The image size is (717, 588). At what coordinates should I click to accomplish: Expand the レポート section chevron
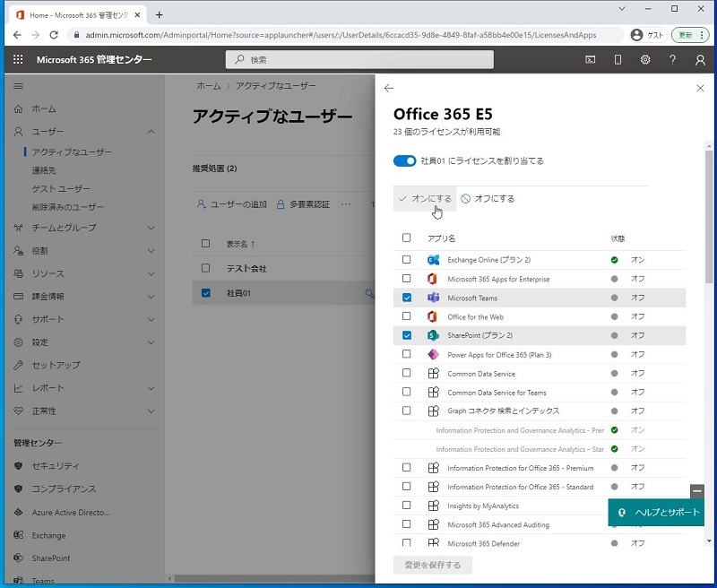click(151, 388)
